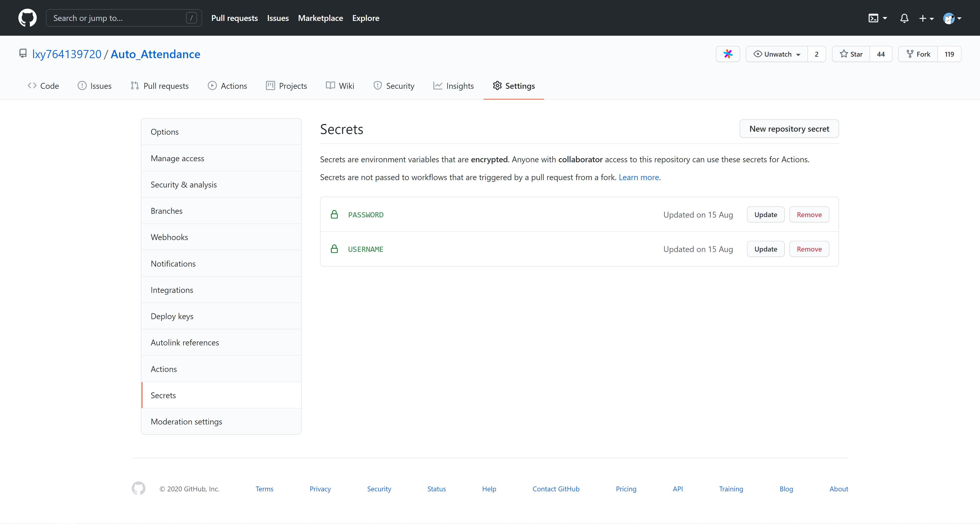Image resolution: width=980 pixels, height=524 pixels.
Task: View the 119 forks count
Action: tap(949, 54)
